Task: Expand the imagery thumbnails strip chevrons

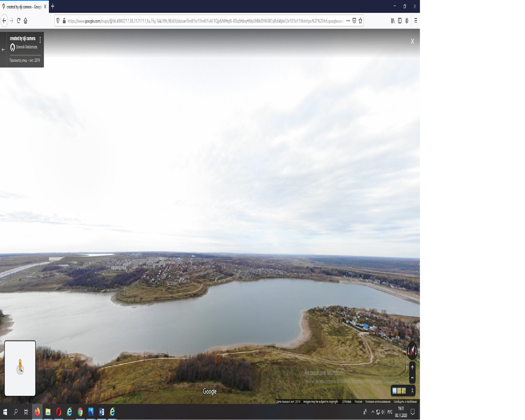Action: tap(412, 391)
